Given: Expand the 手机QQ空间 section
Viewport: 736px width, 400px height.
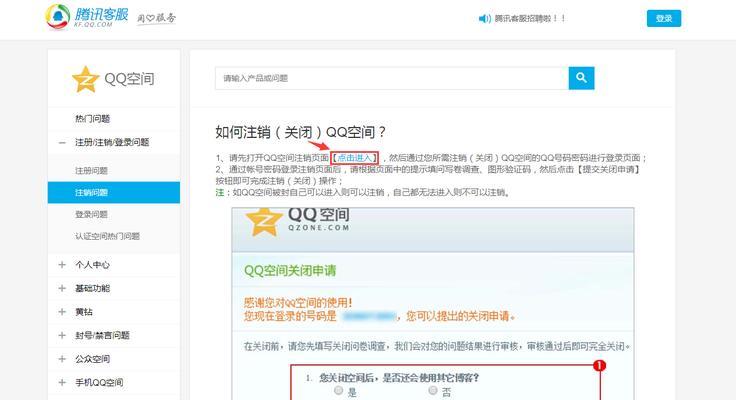Looking at the screenshot, I should pyautogui.click(x=62, y=382).
